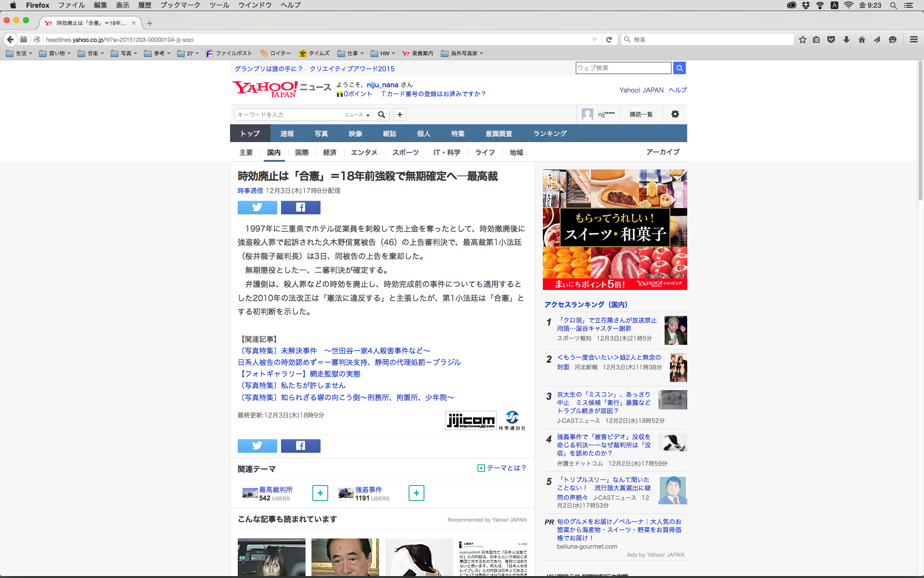Click the top Twitter share button
The height and width of the screenshot is (578, 924).
click(x=257, y=208)
